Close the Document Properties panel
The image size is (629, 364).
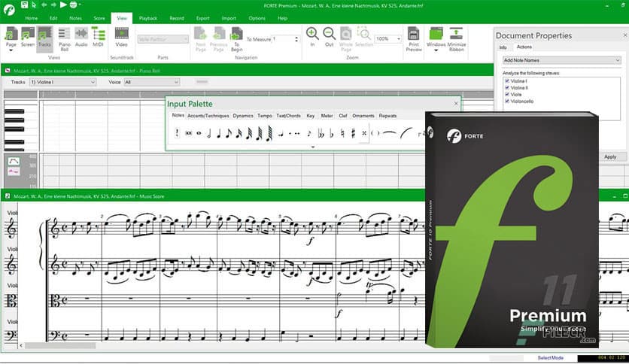click(625, 35)
